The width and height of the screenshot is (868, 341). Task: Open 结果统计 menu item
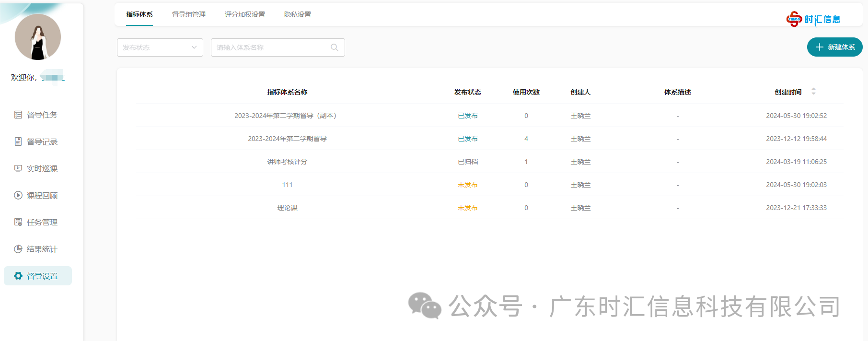click(38, 249)
